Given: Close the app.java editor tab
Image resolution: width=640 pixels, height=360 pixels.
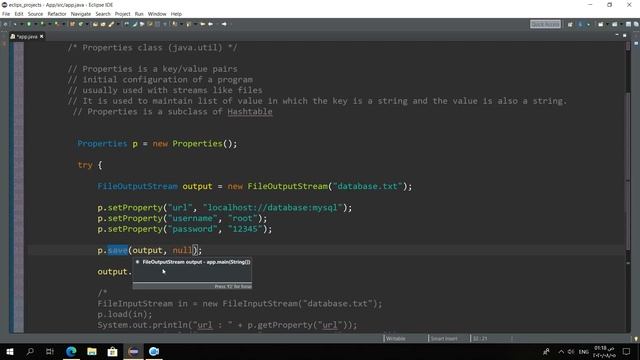Looking at the screenshot, I should 42,36.
